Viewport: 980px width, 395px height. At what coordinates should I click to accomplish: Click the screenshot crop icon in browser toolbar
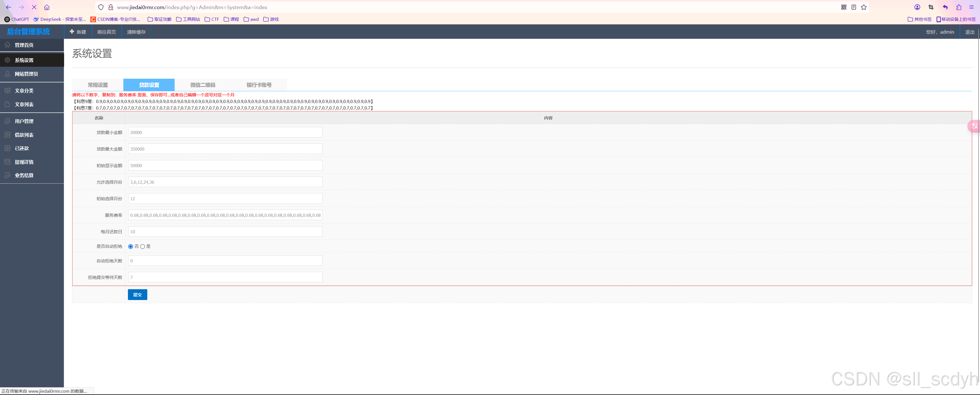[931, 7]
